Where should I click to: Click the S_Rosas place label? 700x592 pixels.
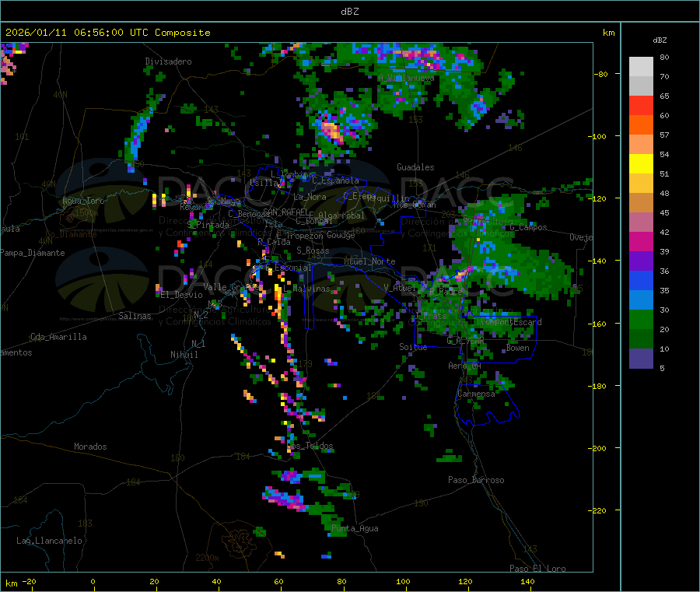pyautogui.click(x=313, y=250)
